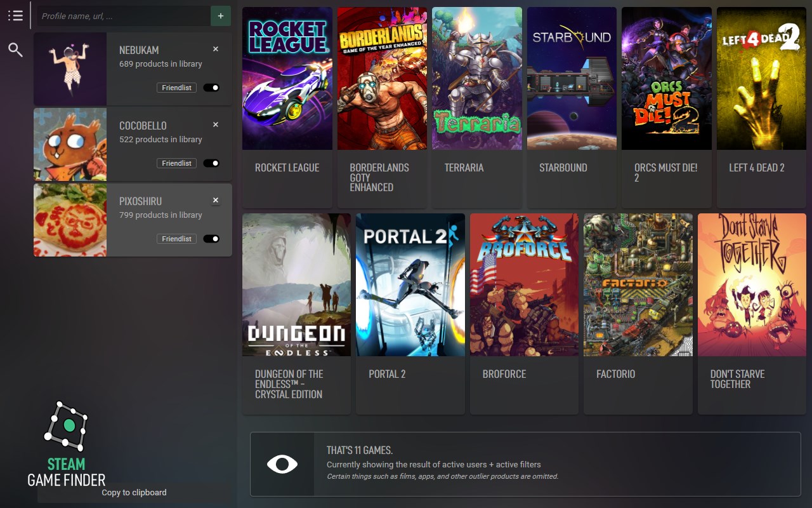This screenshot has height=508, width=812.
Task: Open the Factorio cover art
Action: point(638,284)
